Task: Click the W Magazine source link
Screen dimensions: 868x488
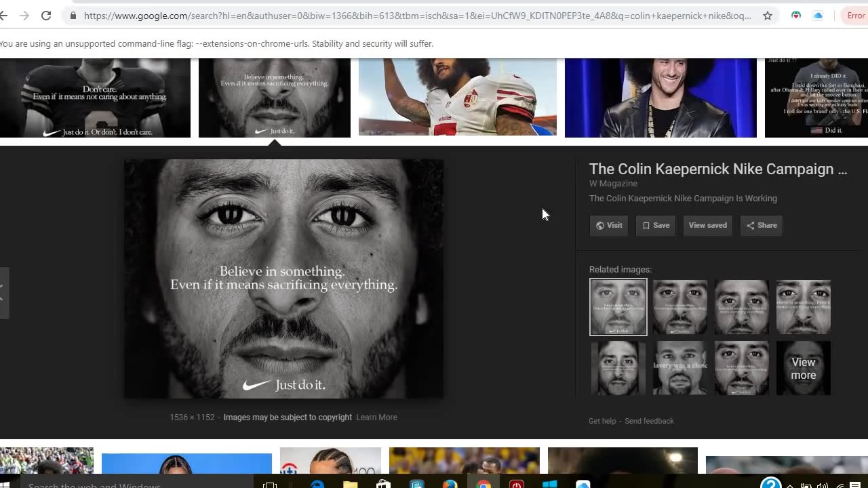Action: (613, 184)
